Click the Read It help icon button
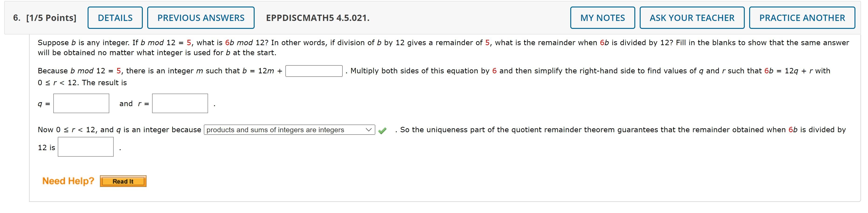 click(123, 181)
